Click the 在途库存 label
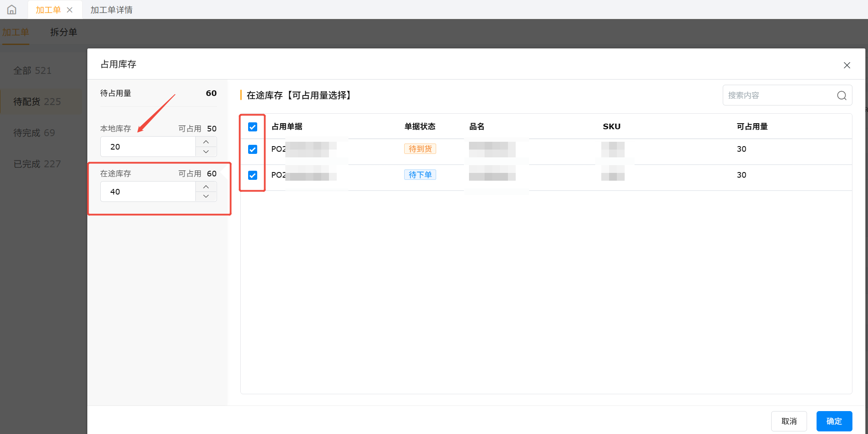 [115, 173]
